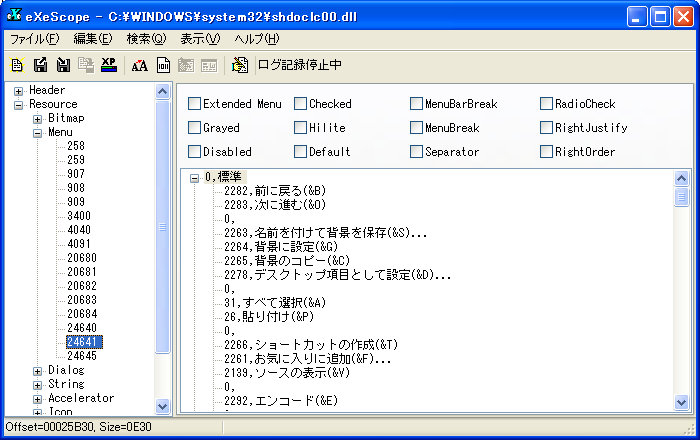Viewport: 700px width, 440px height.
Task: Click the second floppy disk Export icon
Action: tap(63, 65)
